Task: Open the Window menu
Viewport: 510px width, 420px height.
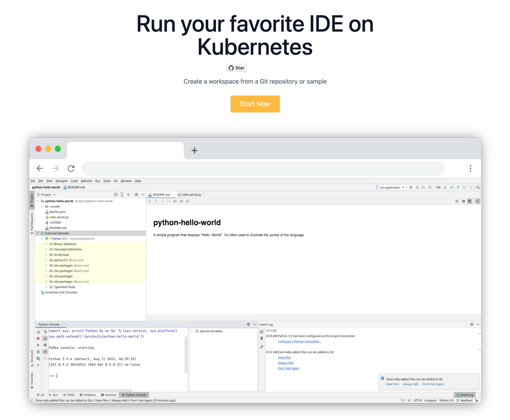Action: point(126,181)
